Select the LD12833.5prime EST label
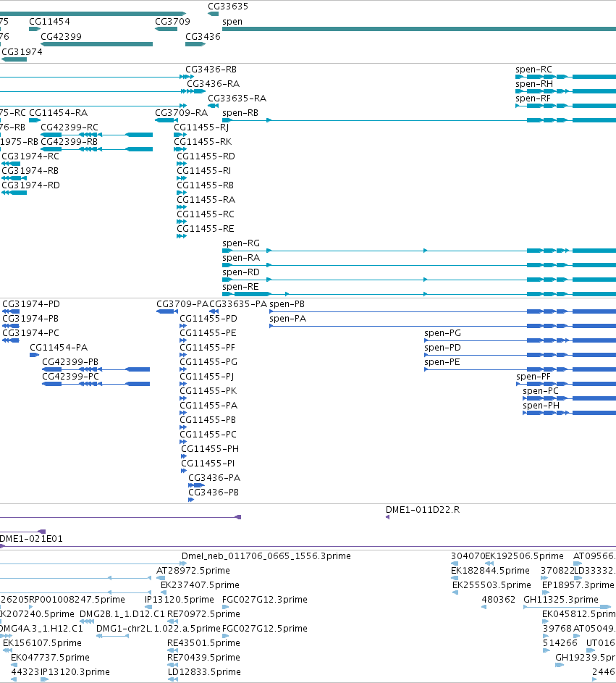This screenshot has width=616, height=683. (203, 672)
